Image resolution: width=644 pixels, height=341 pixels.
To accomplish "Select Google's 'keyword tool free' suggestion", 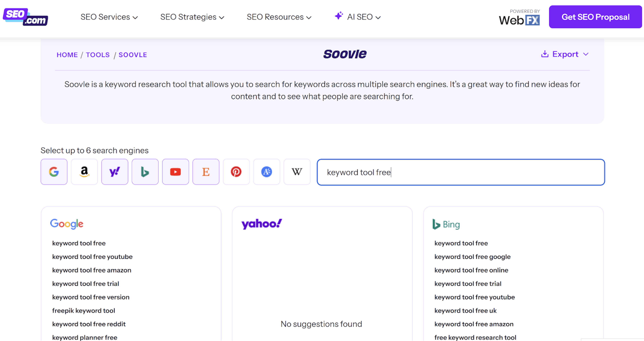I will tap(79, 243).
